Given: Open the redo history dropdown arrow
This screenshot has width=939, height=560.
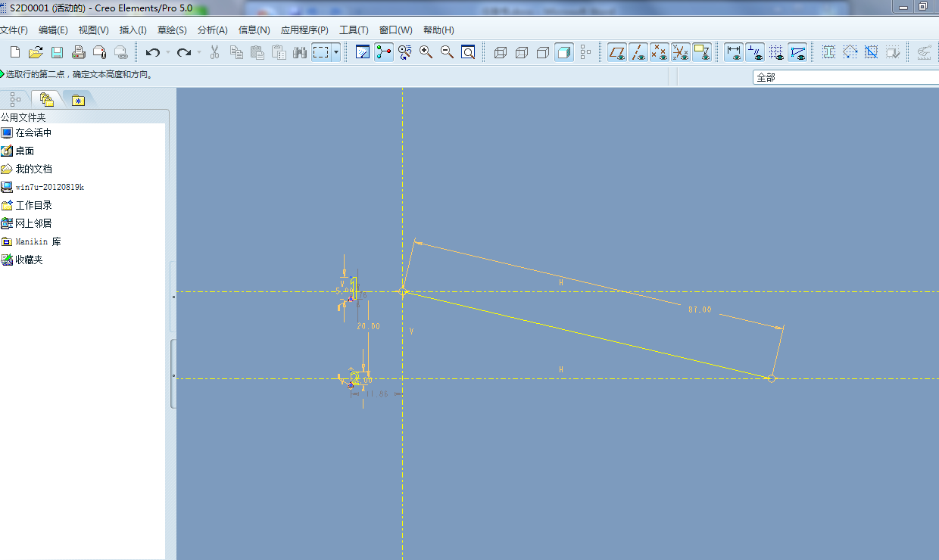Looking at the screenshot, I should click(199, 52).
